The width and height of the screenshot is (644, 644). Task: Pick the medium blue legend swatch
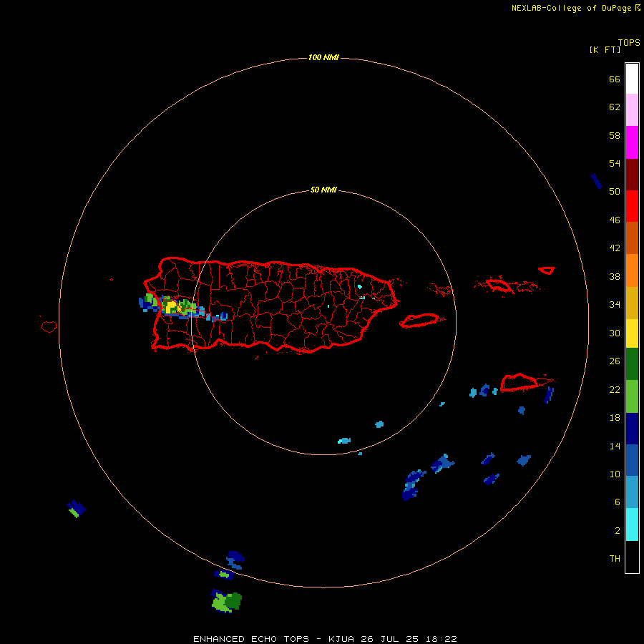(632, 460)
